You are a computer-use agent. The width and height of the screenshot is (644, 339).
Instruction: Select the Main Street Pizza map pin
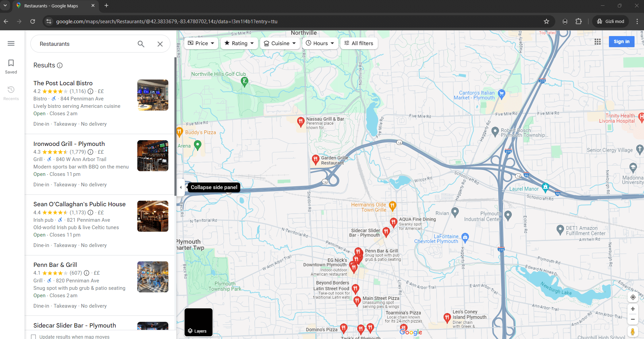357,301
